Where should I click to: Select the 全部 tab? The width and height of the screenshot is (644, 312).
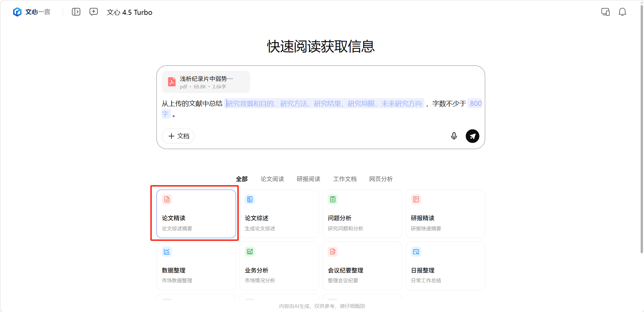point(242,179)
